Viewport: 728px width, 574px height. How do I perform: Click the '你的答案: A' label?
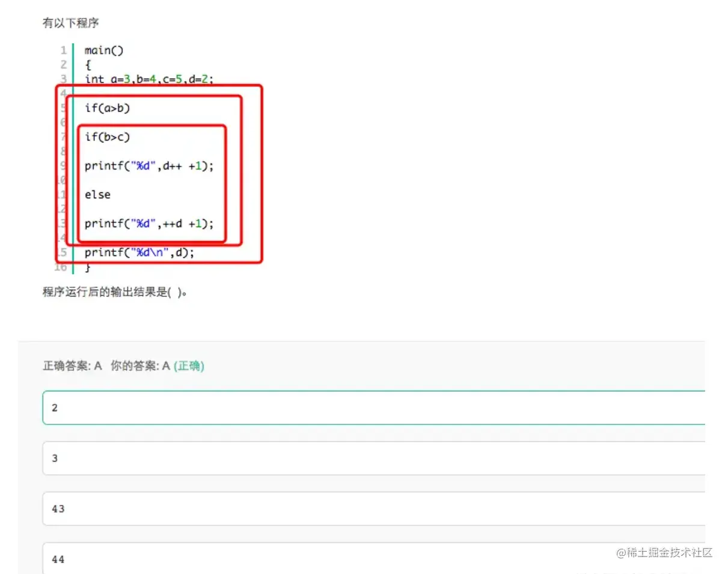click(140, 365)
